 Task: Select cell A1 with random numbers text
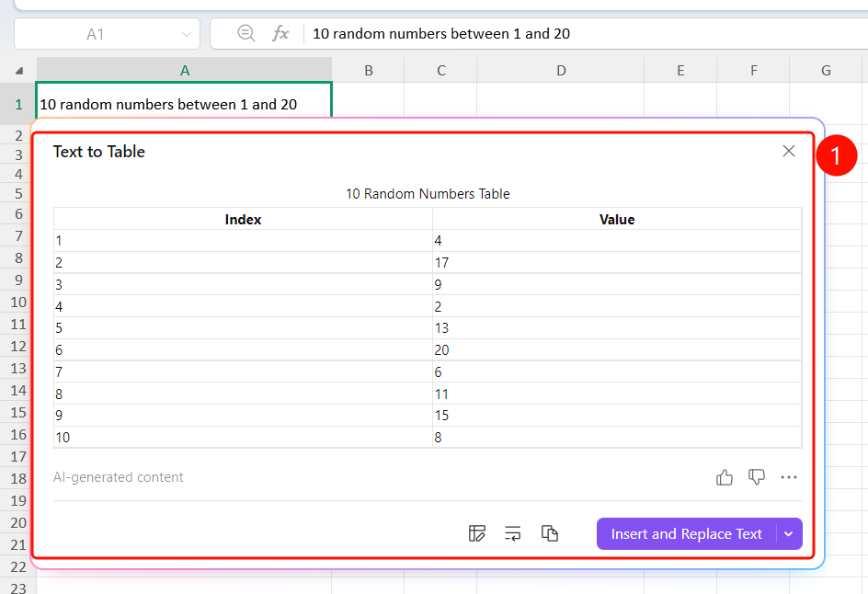pyautogui.click(x=184, y=104)
